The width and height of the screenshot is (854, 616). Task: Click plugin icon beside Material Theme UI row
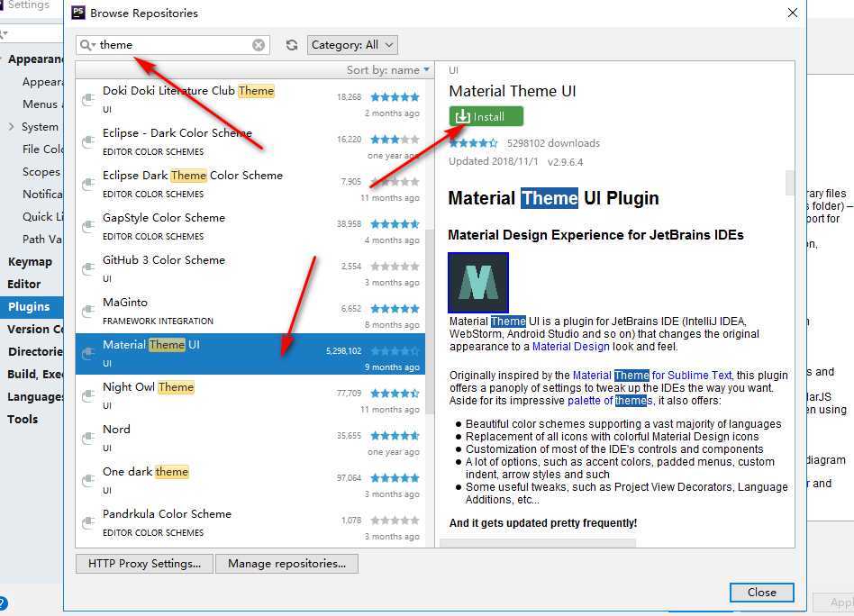click(88, 354)
